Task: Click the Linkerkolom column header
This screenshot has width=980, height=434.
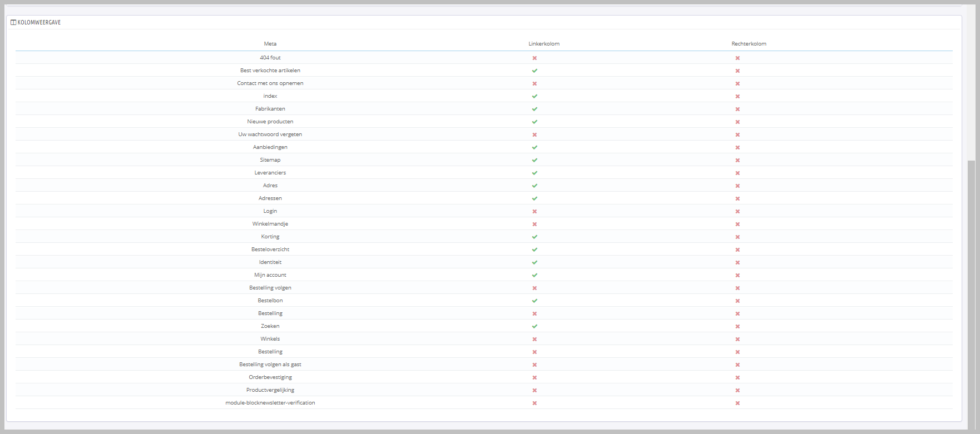Action: pos(544,44)
